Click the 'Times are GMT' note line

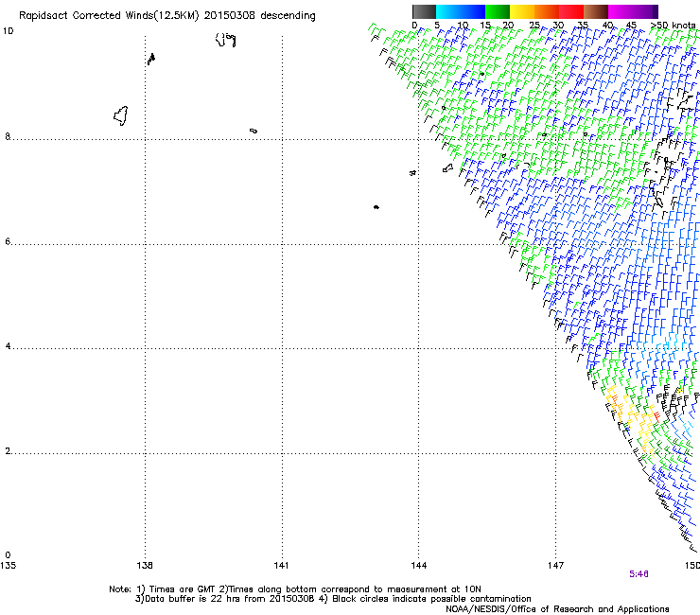pos(295,589)
